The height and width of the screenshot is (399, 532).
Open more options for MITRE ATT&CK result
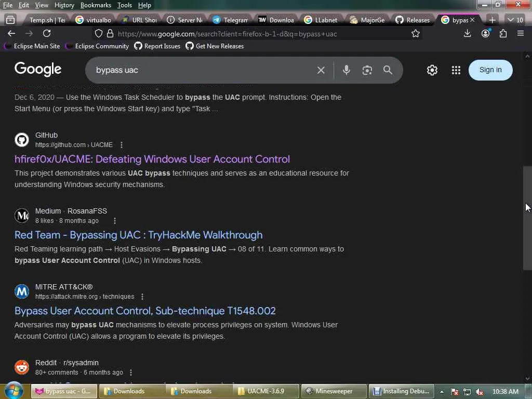[142, 297]
